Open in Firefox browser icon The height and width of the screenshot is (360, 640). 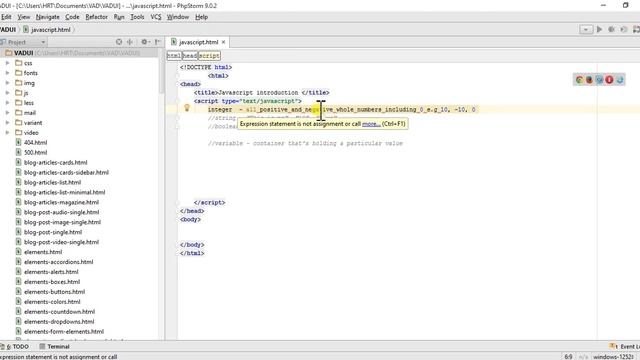point(589,80)
